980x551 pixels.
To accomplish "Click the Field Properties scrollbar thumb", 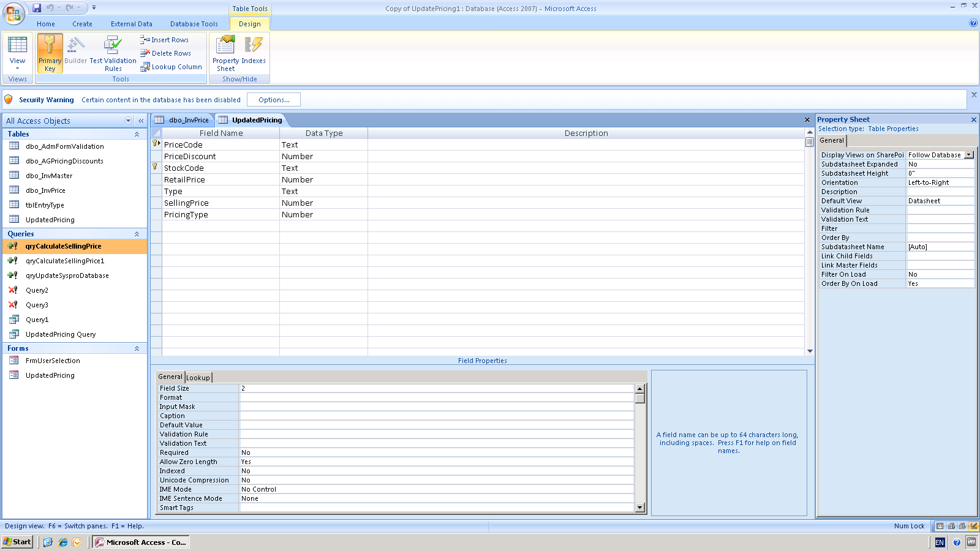I will pyautogui.click(x=640, y=399).
